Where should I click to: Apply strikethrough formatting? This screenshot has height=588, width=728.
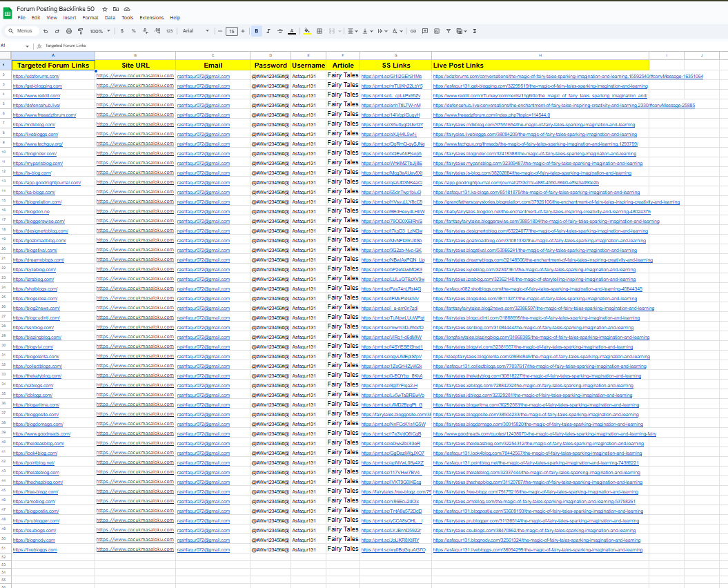click(280, 31)
